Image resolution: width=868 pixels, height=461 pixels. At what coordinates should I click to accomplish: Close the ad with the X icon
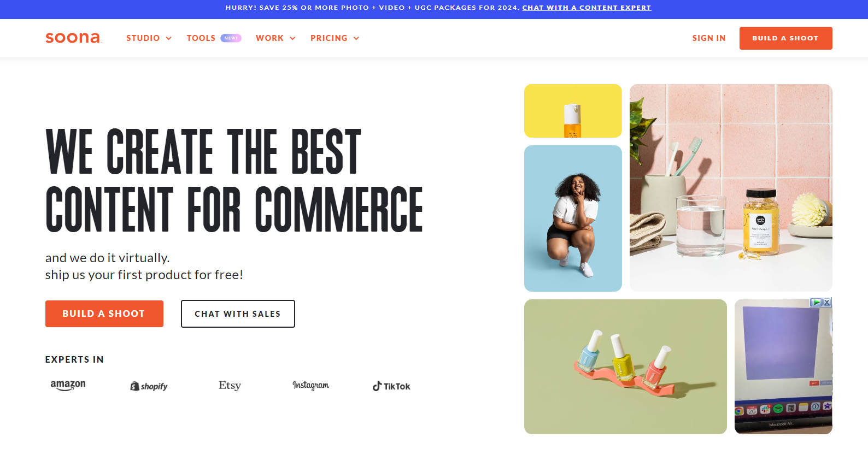tap(827, 302)
